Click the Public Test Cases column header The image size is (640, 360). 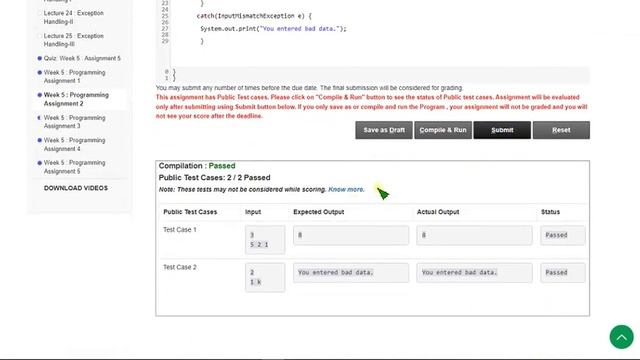pyautogui.click(x=190, y=212)
